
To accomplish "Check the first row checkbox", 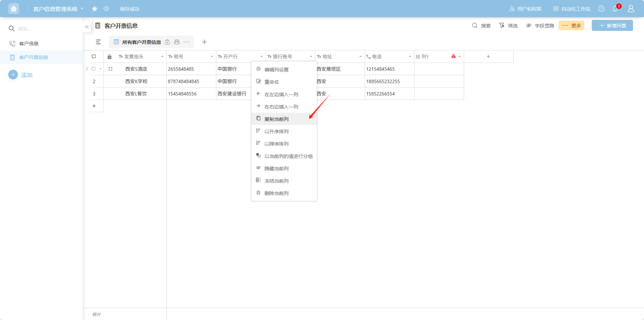I will coord(94,69).
